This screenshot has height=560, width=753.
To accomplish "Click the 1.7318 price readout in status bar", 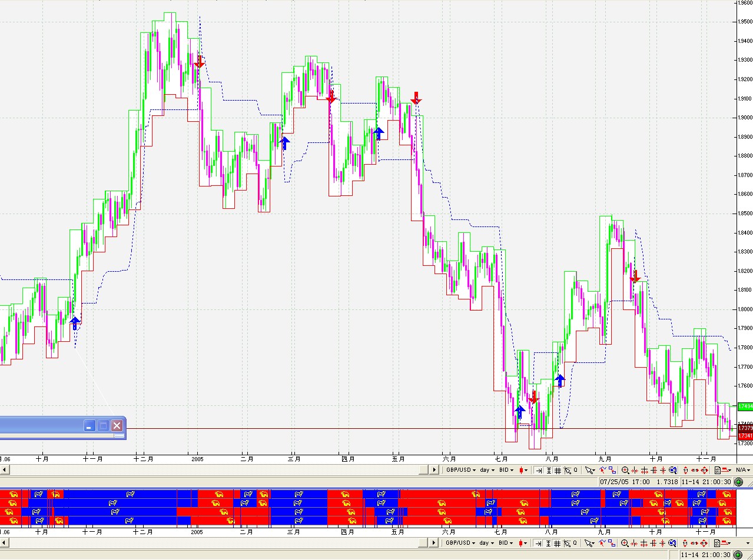I will click(668, 482).
